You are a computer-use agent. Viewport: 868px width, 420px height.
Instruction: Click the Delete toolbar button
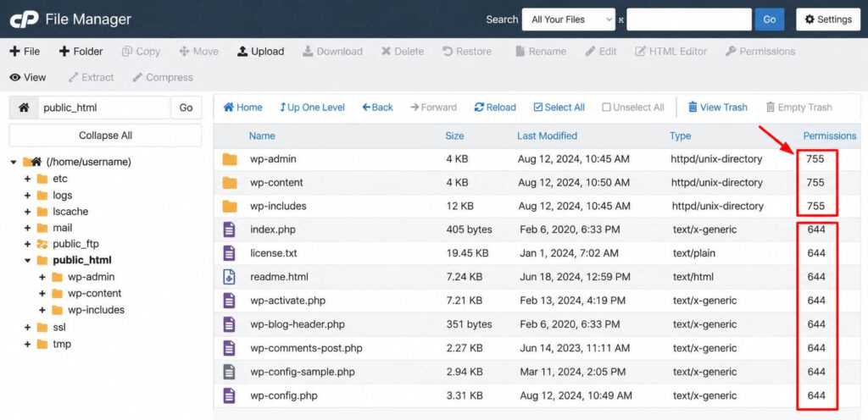pos(403,52)
